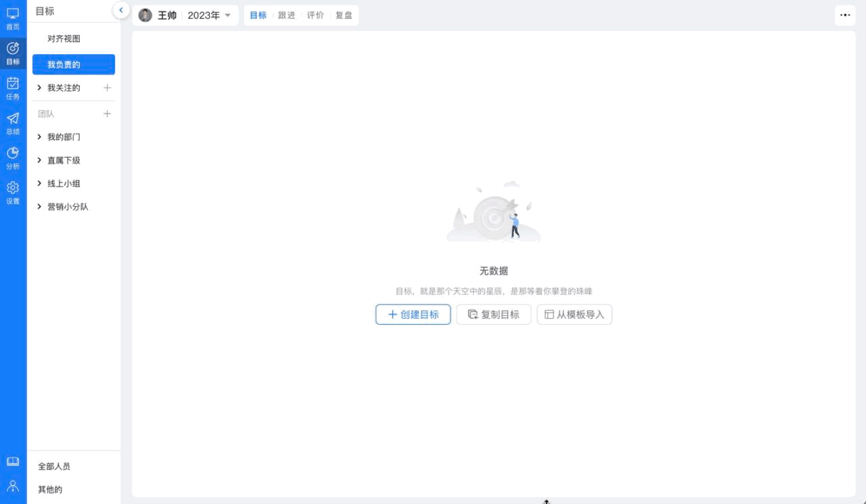Viewport: 866px width, 504px height.
Task: Click plus icon next to 我关注的
Action: pyautogui.click(x=107, y=88)
